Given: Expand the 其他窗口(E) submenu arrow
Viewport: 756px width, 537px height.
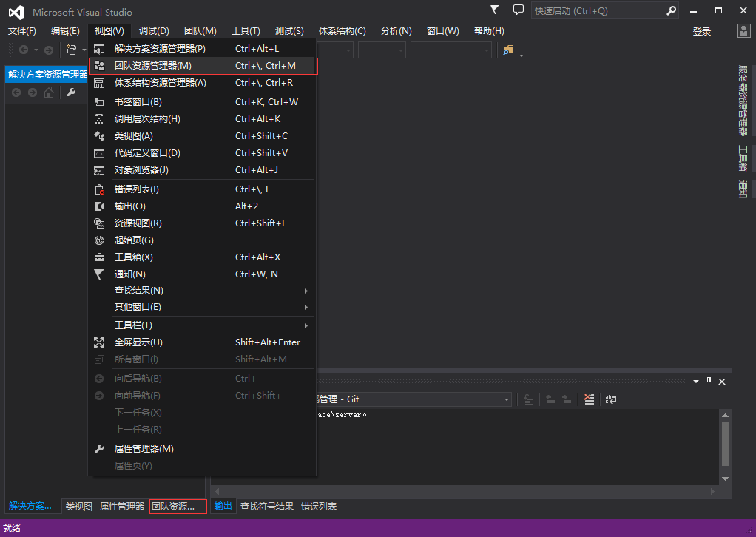Looking at the screenshot, I should 306,307.
